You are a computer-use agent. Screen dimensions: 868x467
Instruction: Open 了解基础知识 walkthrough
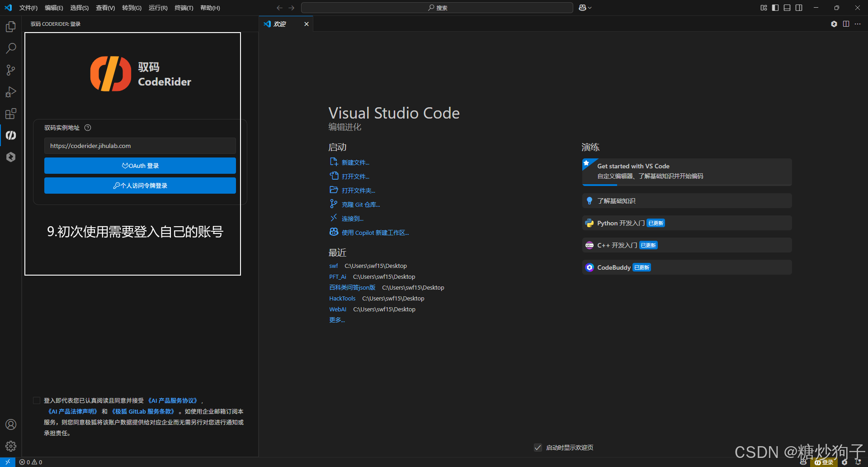click(x=687, y=201)
